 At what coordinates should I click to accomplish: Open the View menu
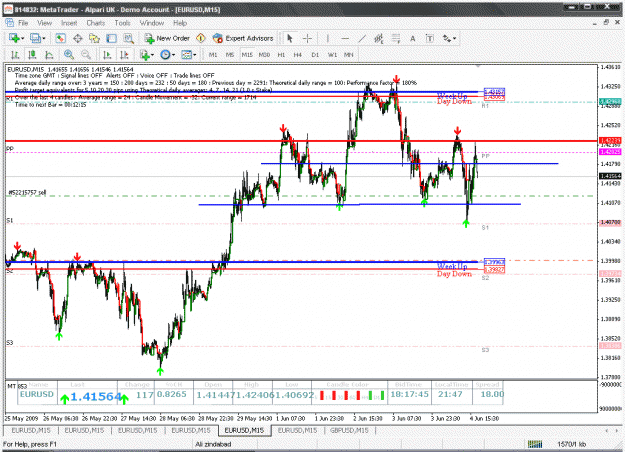click(45, 23)
